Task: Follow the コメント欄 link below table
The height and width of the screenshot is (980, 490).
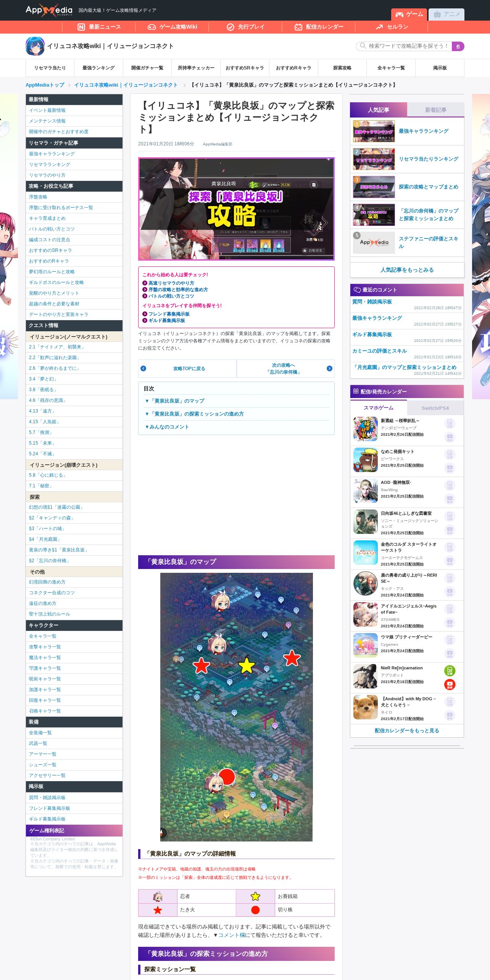Action: click(x=232, y=935)
